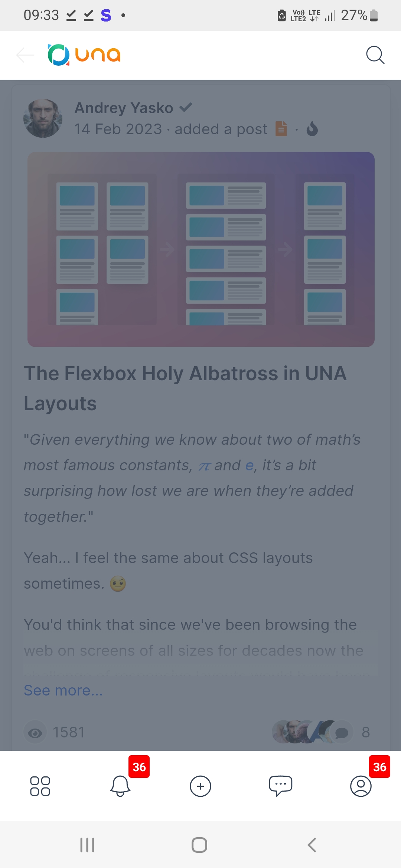This screenshot has width=401, height=868.
Task: Tap the back arrow in header
Action: point(25,55)
